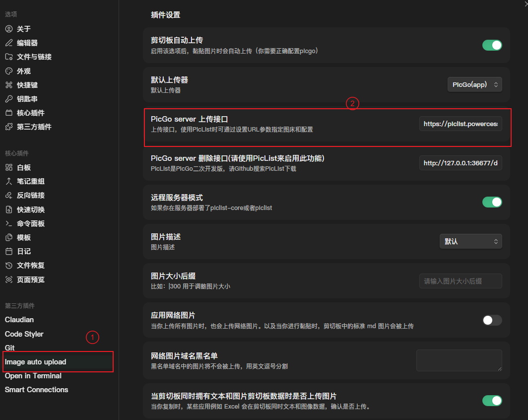Enable 应用网络图片 toggle

[492, 320]
